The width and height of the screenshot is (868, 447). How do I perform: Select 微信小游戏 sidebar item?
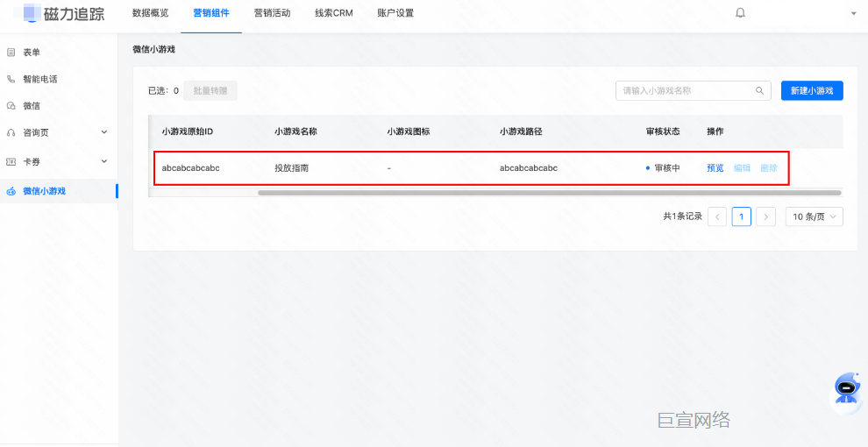click(x=59, y=191)
